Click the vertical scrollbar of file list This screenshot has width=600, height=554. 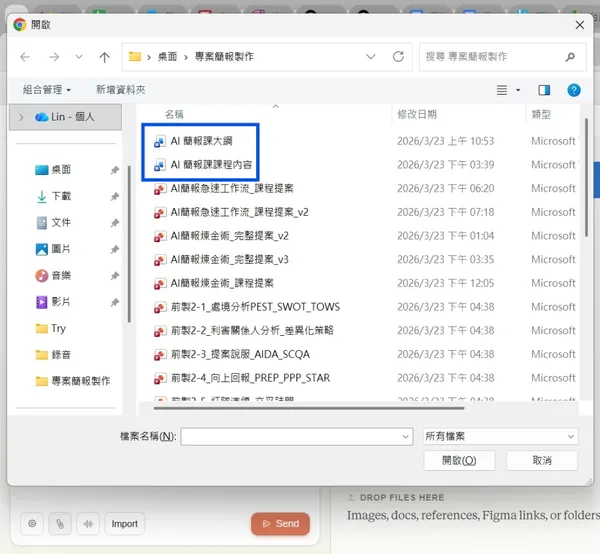586,178
